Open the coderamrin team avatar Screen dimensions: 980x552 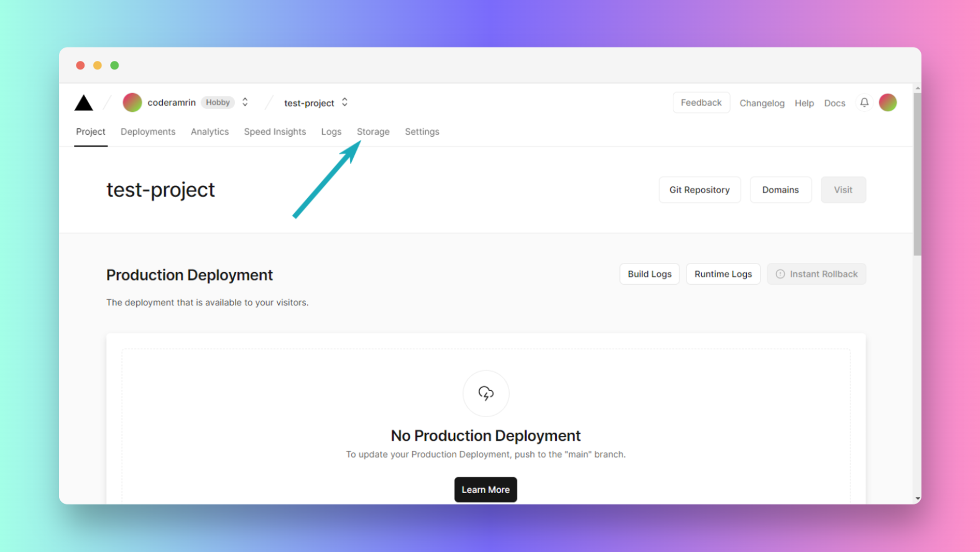coord(132,102)
